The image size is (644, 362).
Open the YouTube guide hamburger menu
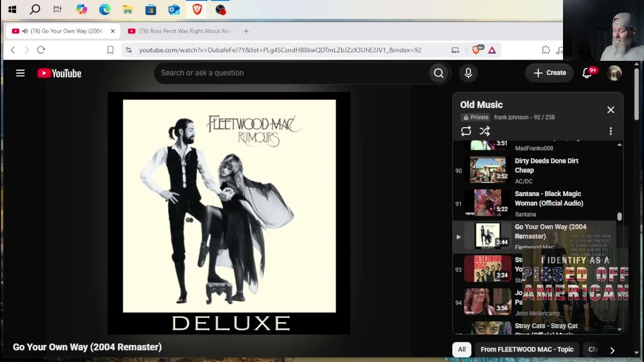click(x=20, y=73)
